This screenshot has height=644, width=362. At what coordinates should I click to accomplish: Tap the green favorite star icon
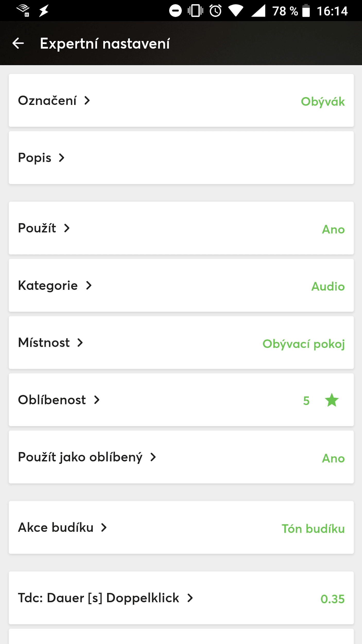tap(332, 400)
